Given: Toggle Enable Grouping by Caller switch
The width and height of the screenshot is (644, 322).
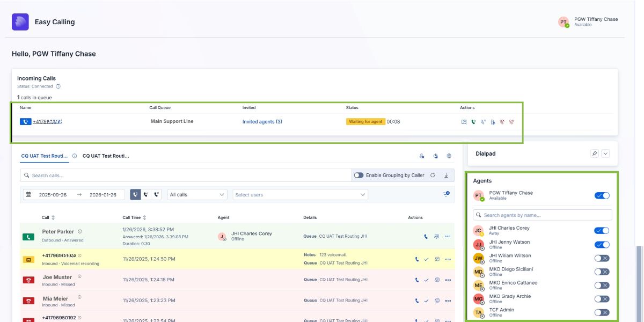Looking at the screenshot, I should pos(358,175).
